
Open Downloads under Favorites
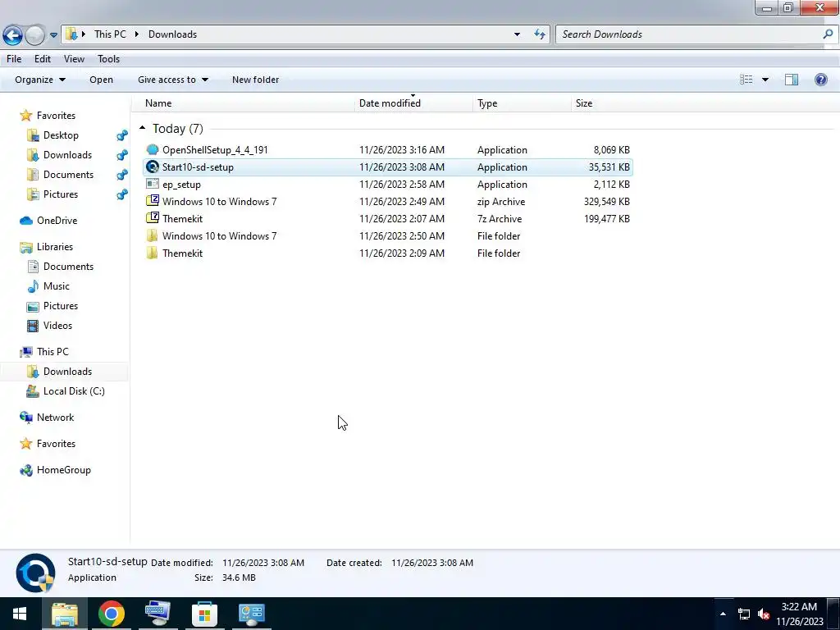click(67, 155)
